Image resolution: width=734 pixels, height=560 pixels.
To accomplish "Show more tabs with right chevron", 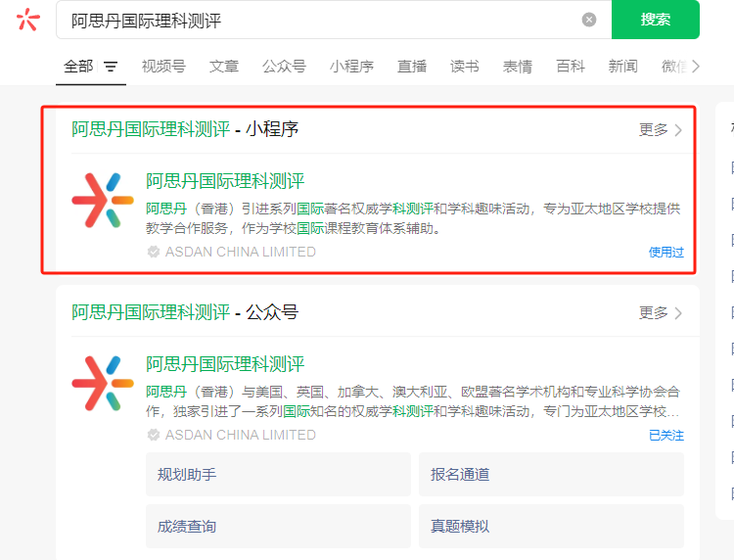I will (696, 67).
